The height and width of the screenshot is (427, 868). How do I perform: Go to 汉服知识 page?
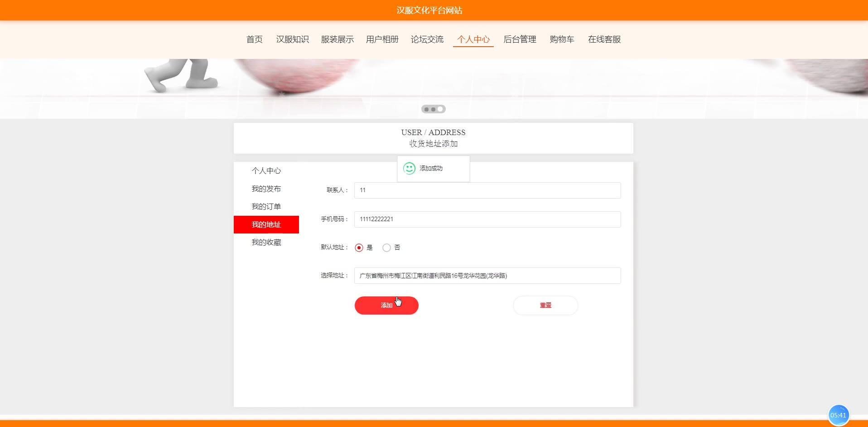tap(292, 39)
